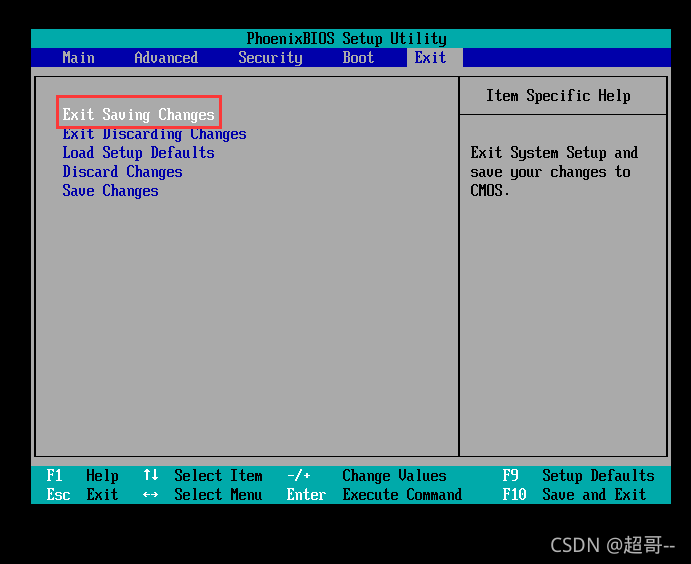Viewport: 691px width, 564px height.
Task: Click the help text about CMOS
Action: tap(554, 171)
